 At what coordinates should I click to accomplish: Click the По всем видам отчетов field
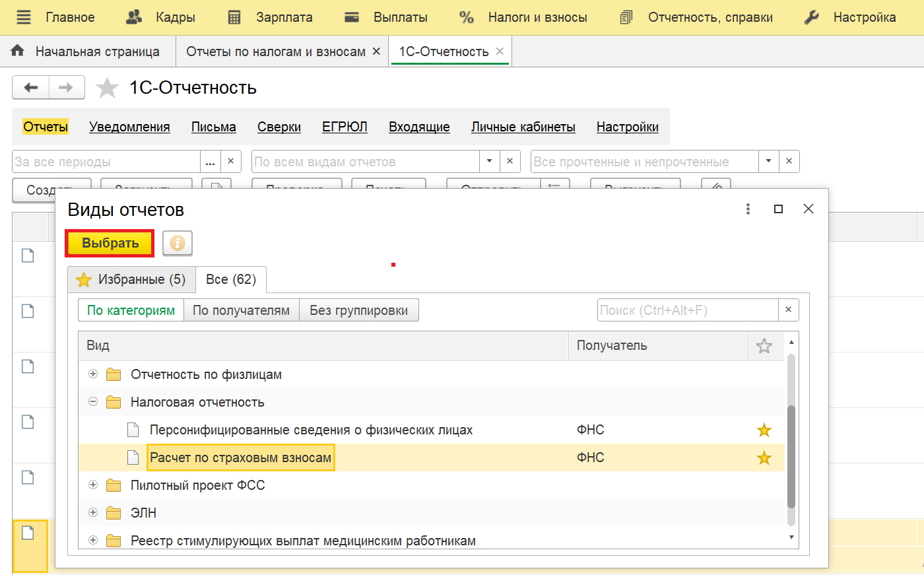coord(366,162)
